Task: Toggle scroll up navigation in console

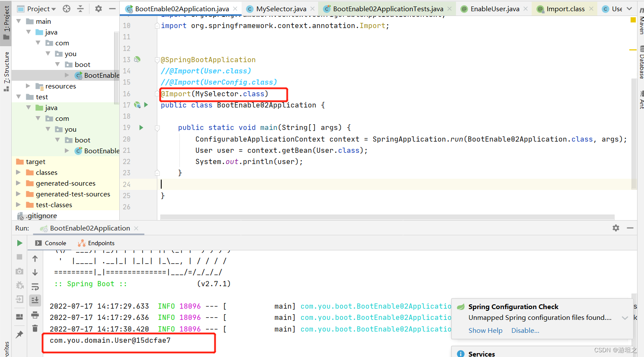Action: (35, 258)
